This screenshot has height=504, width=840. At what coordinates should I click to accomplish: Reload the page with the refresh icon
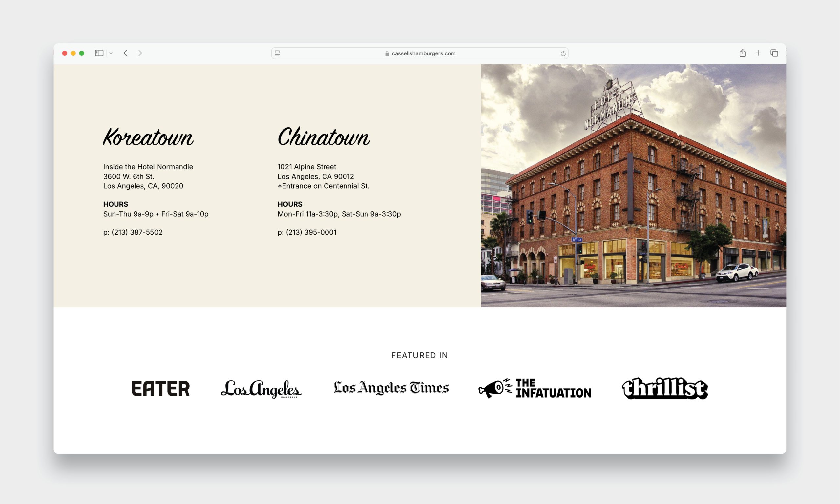tap(563, 53)
